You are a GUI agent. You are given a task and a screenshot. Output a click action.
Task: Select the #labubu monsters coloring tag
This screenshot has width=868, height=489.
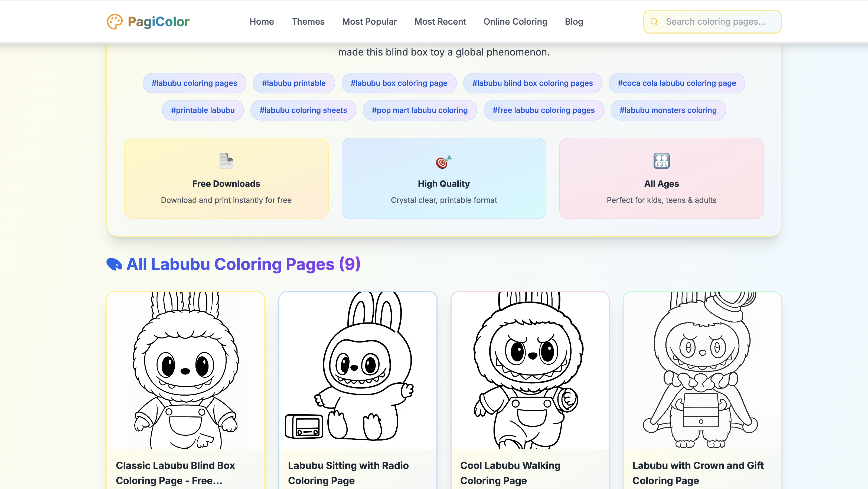coord(668,110)
